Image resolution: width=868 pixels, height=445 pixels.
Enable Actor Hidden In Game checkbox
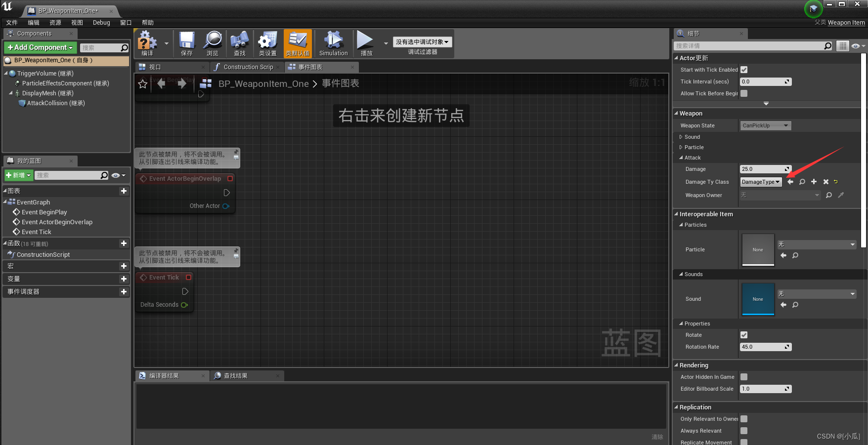pos(744,377)
